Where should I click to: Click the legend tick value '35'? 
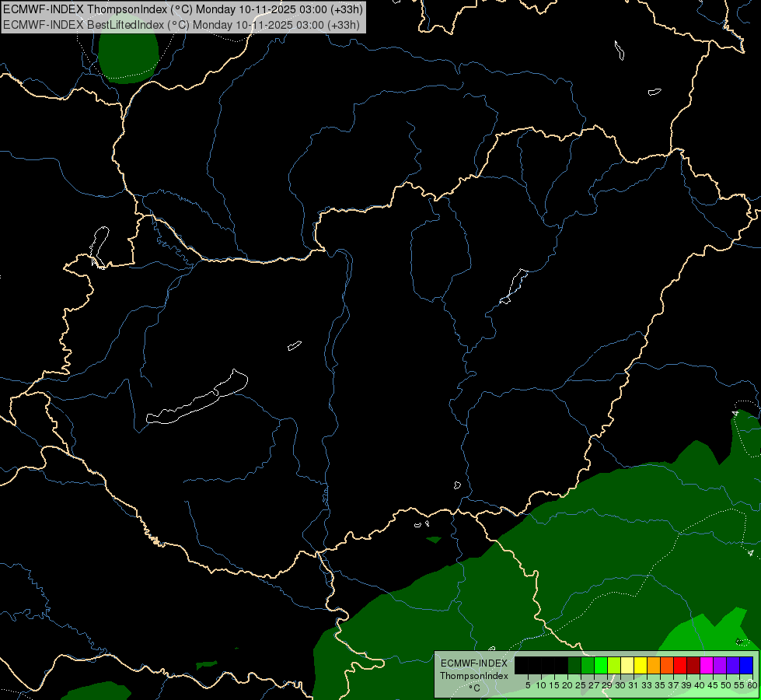[660, 685]
